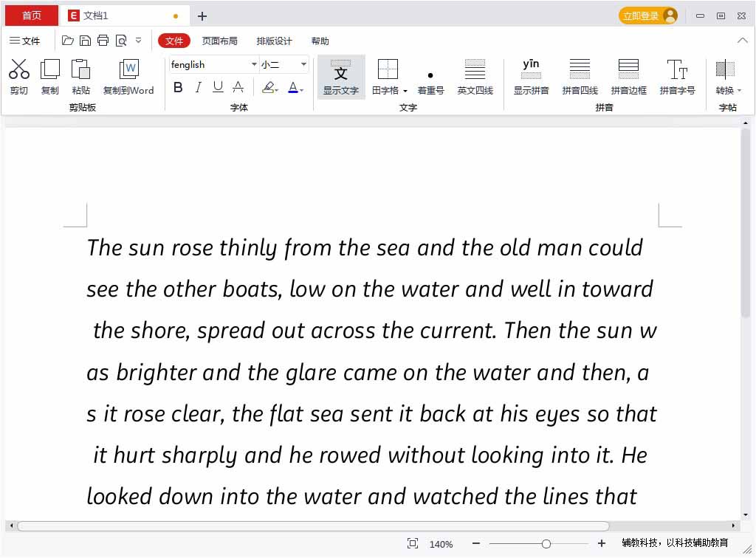Toggle Show Text (显示文字) button
Image resolution: width=756 pixels, height=558 pixels.
coord(341,77)
